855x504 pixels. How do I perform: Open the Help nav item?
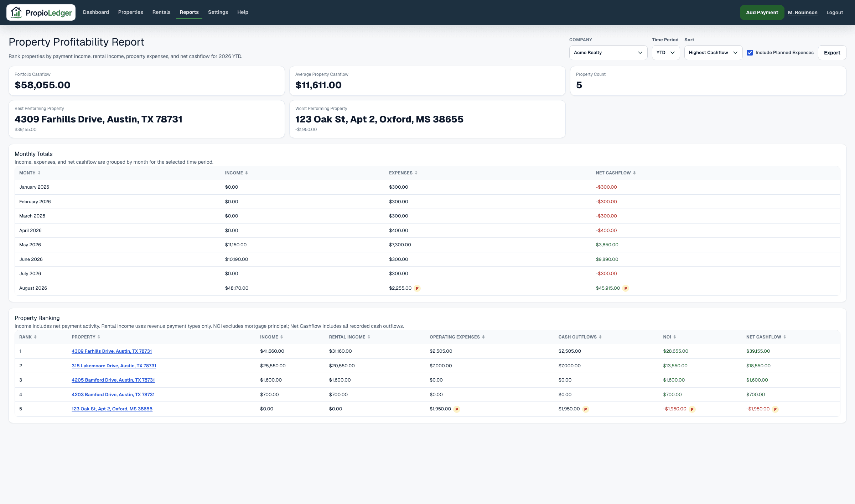pos(243,12)
